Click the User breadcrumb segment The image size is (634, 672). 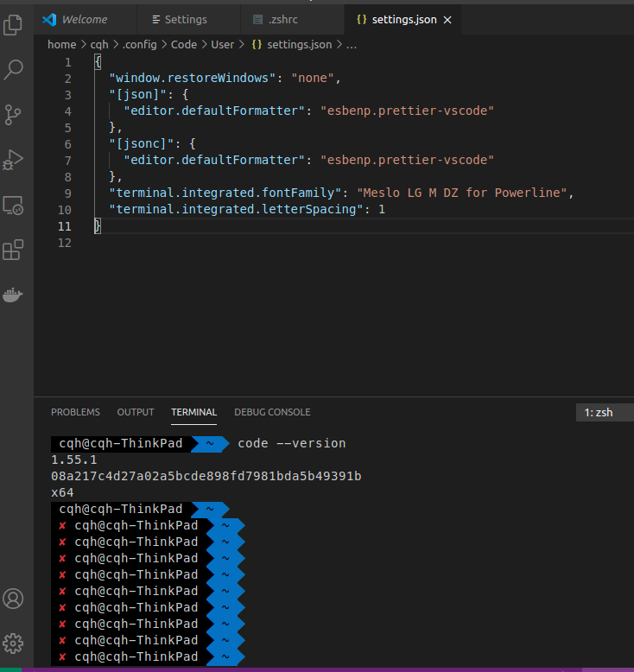click(223, 45)
